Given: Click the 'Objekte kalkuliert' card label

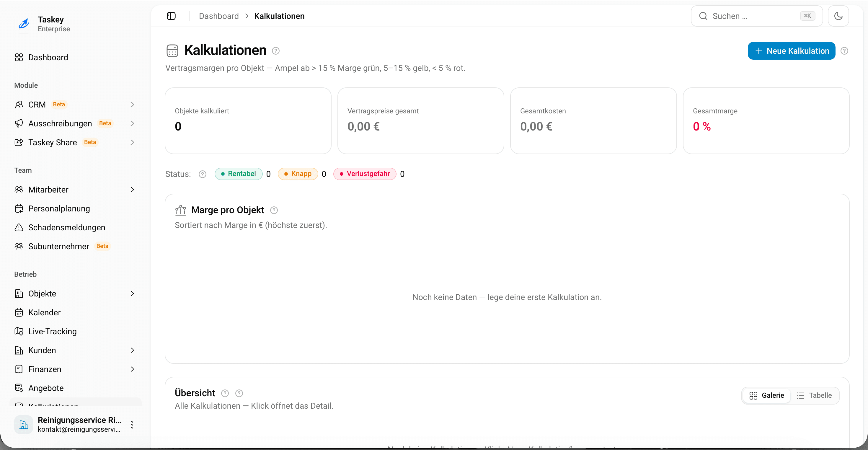Looking at the screenshot, I should [202, 111].
